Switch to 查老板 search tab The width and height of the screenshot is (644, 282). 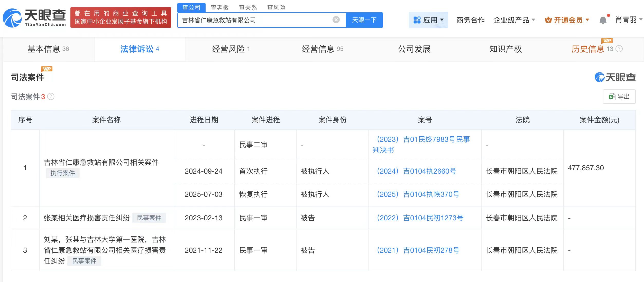[220, 8]
